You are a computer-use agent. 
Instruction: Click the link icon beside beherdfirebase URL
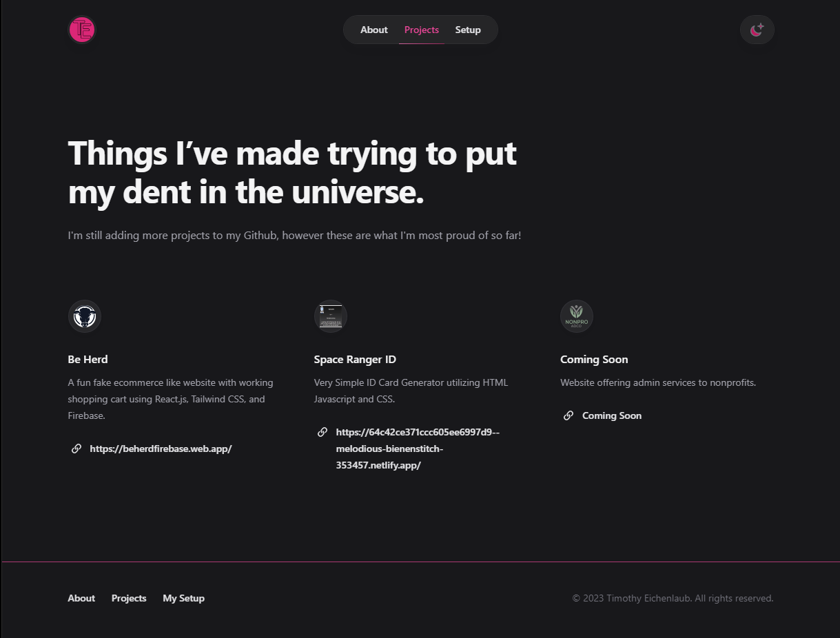(76, 448)
